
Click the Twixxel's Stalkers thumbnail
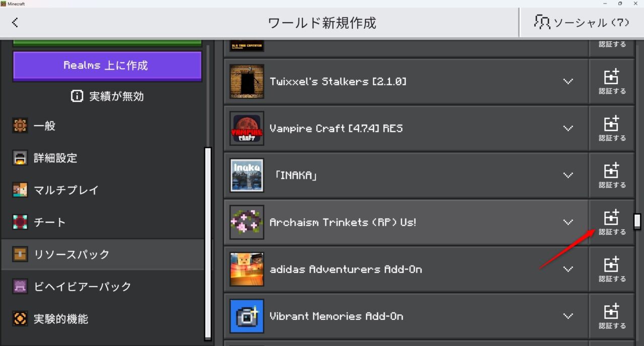tap(247, 81)
